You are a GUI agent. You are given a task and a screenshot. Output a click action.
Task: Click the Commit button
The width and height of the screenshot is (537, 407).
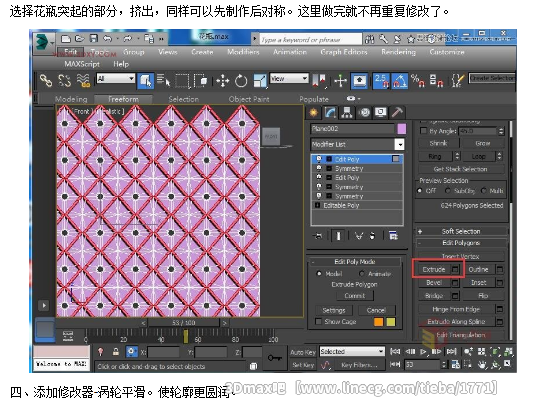coord(354,295)
